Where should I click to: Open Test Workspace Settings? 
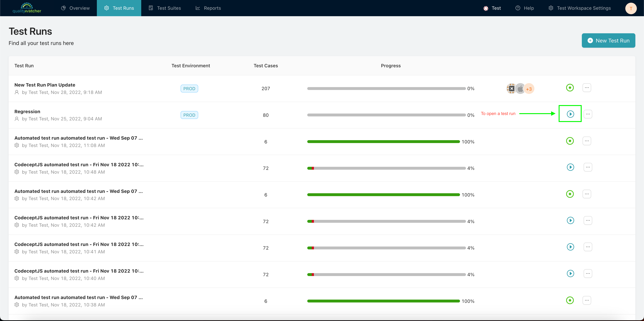tap(579, 8)
